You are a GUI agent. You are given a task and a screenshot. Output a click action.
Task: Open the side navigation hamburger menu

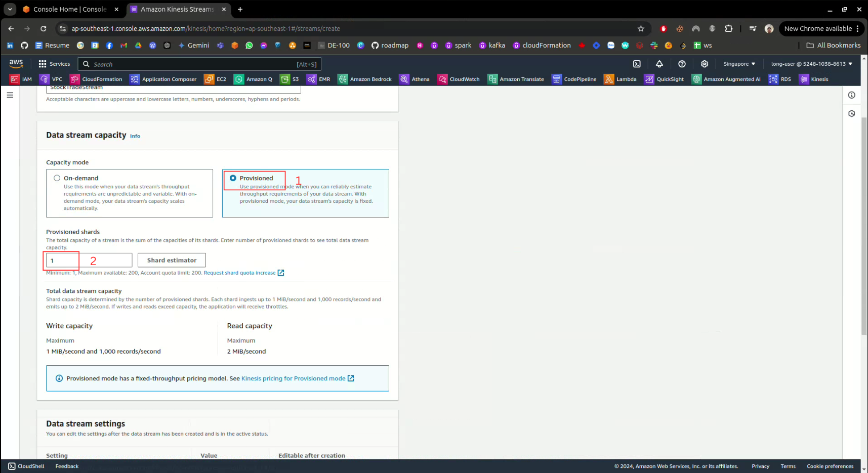(10, 95)
